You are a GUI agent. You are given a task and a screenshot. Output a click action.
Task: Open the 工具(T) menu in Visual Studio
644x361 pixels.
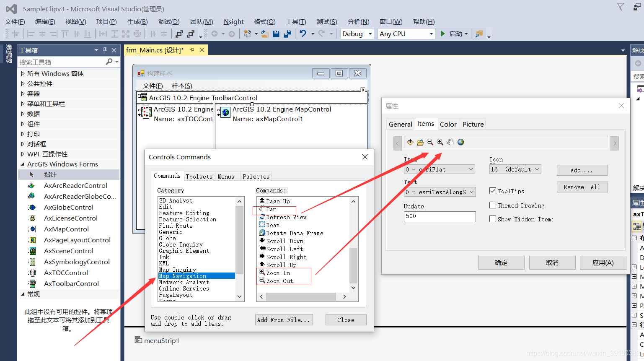tap(296, 22)
